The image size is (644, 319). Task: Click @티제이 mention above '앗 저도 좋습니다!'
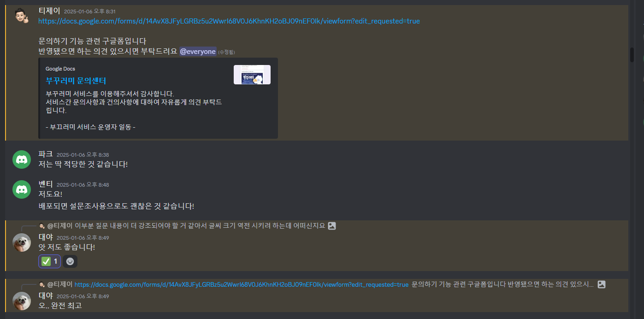[x=60, y=226]
